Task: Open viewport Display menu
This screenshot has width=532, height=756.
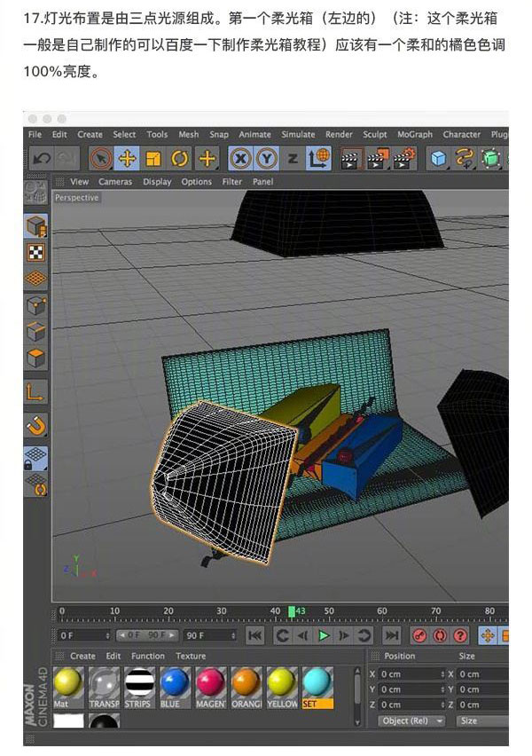Action: pos(157,182)
